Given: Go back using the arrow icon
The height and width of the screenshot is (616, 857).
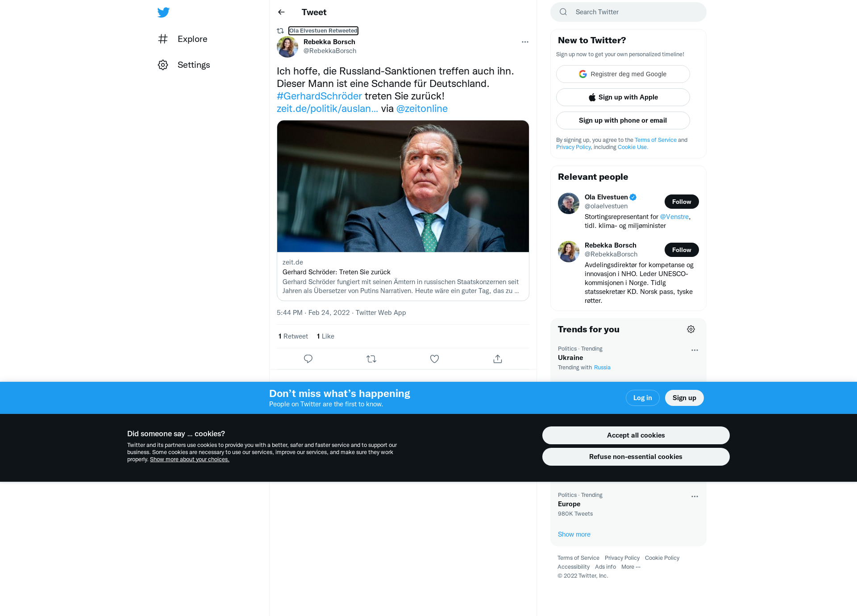Looking at the screenshot, I should (x=281, y=12).
